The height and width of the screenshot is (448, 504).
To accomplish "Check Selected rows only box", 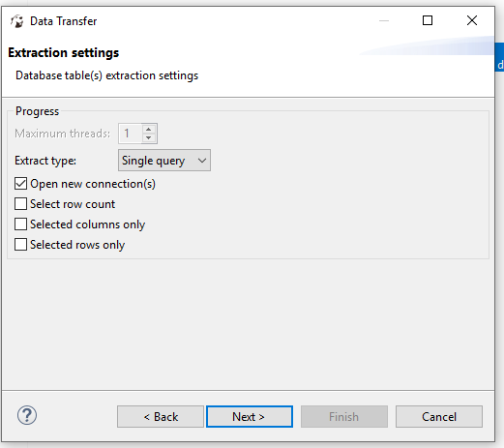I will pos(20,245).
